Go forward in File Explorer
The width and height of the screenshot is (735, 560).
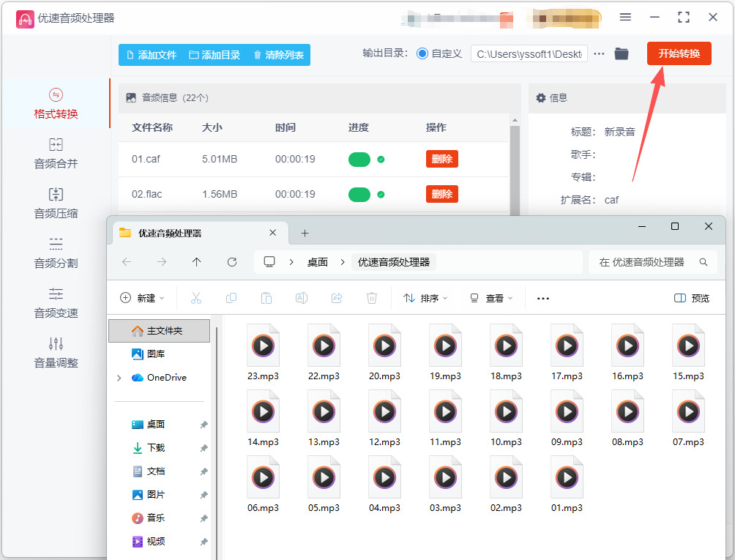(162, 262)
